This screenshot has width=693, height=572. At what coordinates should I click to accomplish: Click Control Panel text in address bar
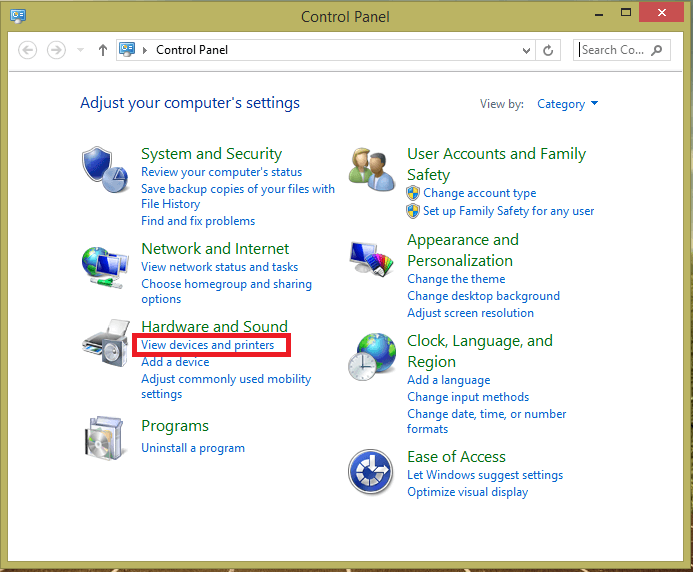coord(192,50)
